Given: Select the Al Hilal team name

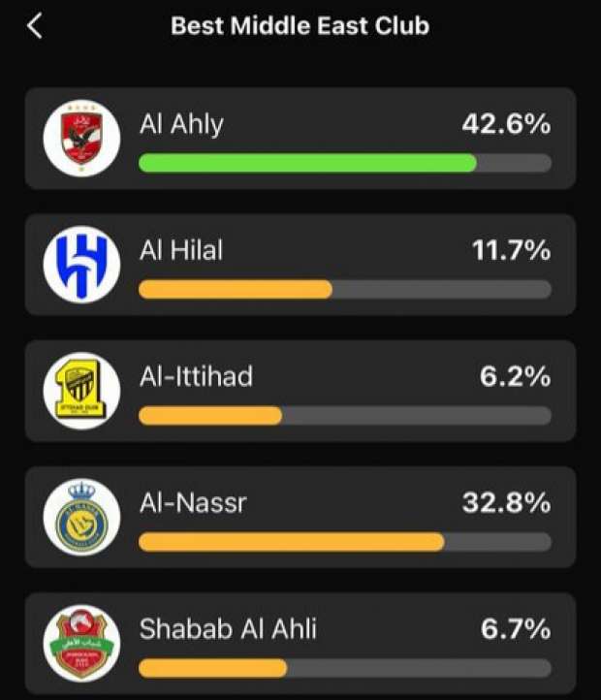Looking at the screenshot, I should (x=181, y=250).
